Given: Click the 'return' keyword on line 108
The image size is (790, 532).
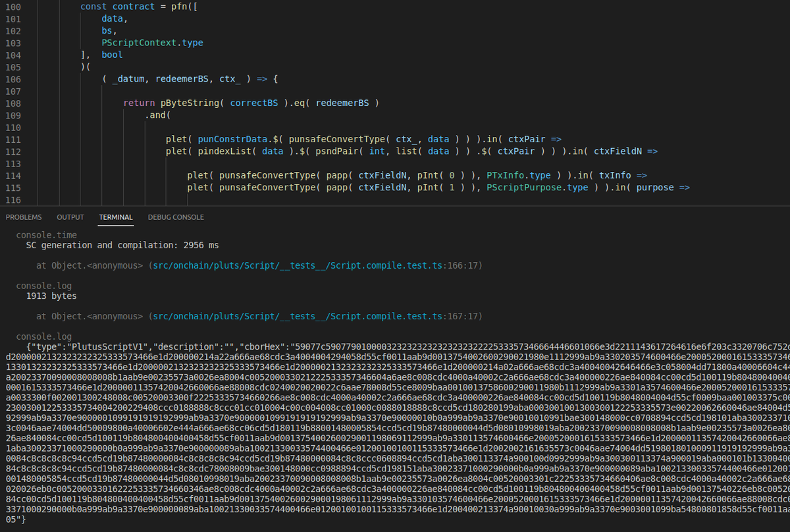Looking at the screenshot, I should 140,103.
